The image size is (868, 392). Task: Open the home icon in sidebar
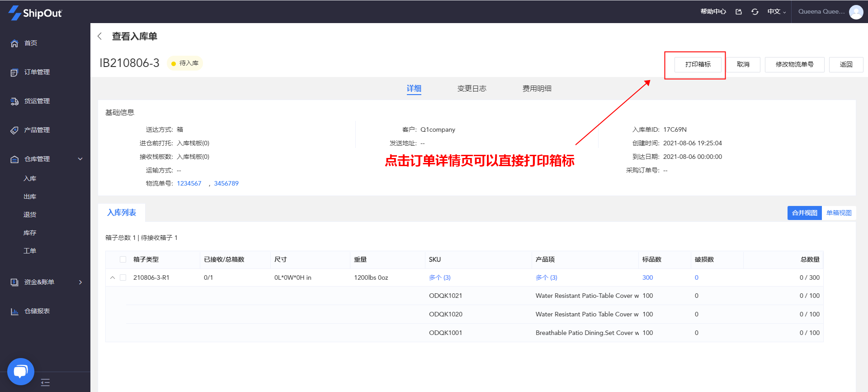tap(14, 43)
